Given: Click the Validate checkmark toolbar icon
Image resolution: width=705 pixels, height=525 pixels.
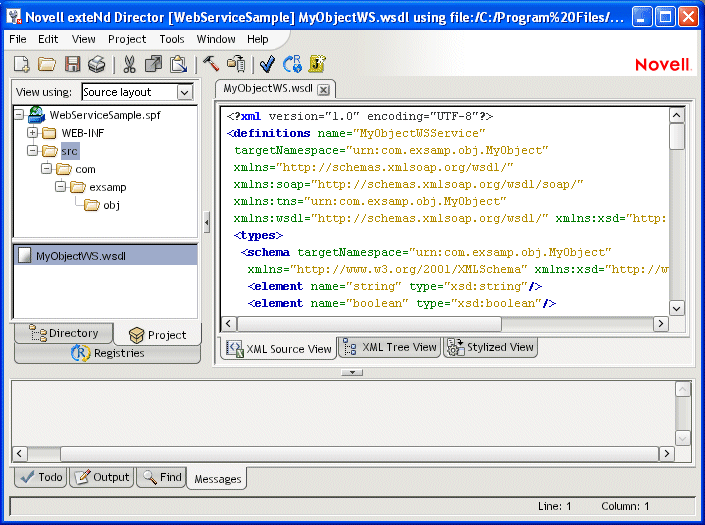Looking at the screenshot, I should click(x=268, y=64).
